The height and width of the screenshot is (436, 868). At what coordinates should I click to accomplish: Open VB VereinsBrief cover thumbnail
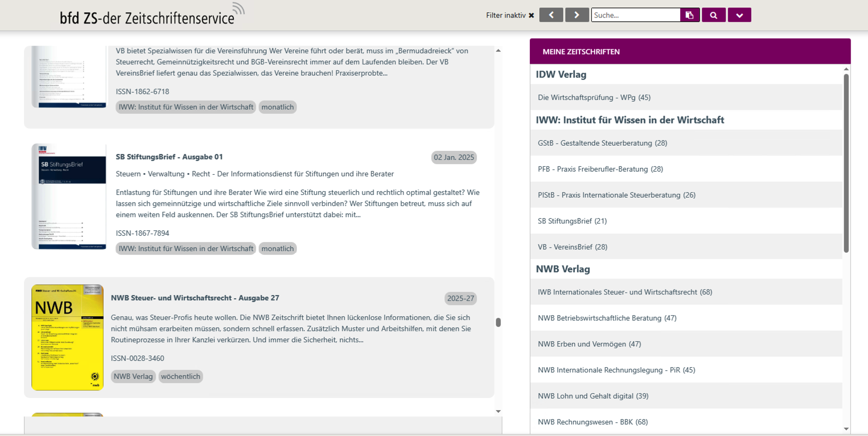69,77
